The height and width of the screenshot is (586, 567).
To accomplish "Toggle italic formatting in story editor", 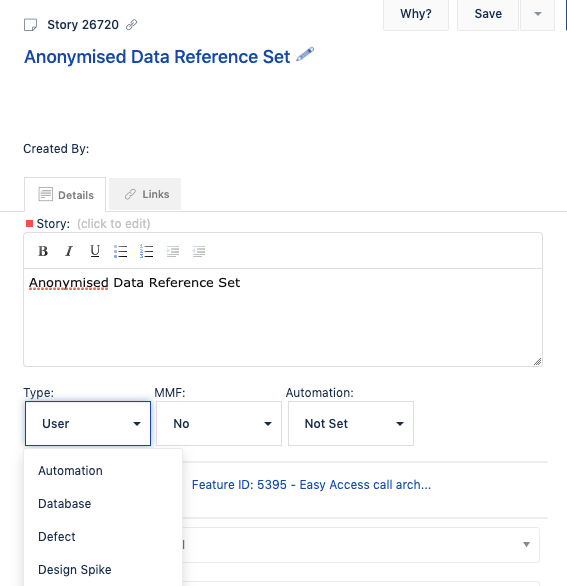I will (x=69, y=251).
